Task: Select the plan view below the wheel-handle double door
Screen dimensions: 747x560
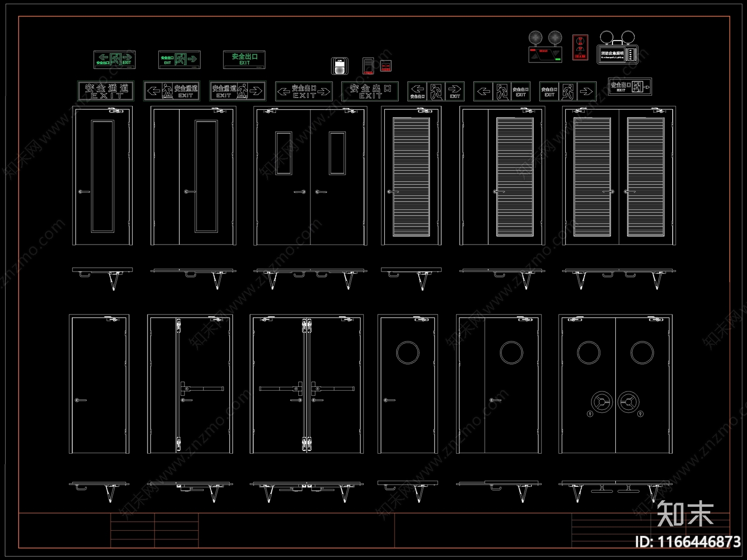Action: (616, 491)
